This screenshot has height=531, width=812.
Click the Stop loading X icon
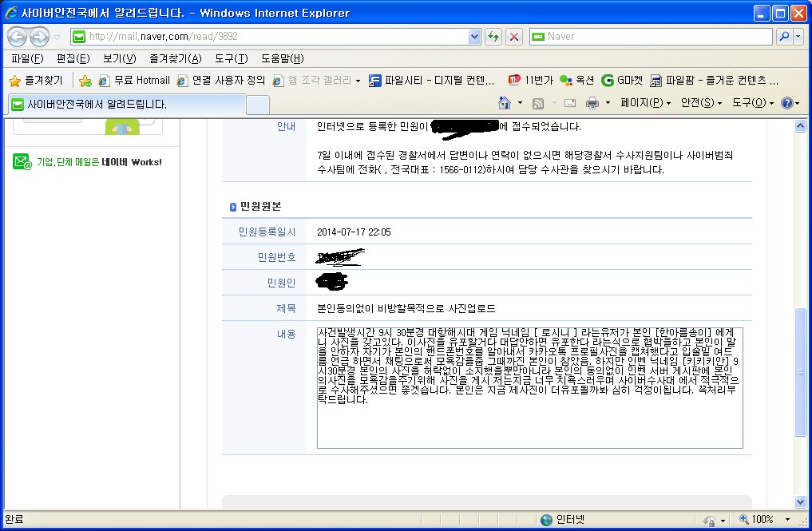coord(514,37)
